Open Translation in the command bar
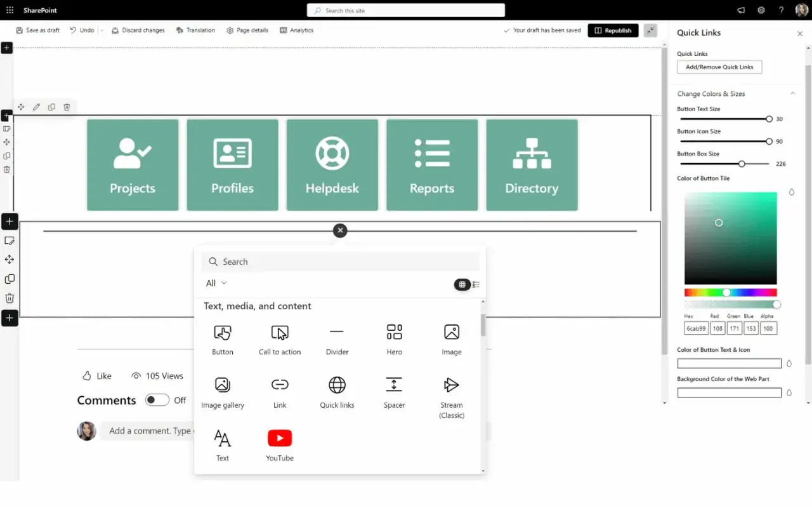This screenshot has height=508, width=812. pyautogui.click(x=195, y=30)
